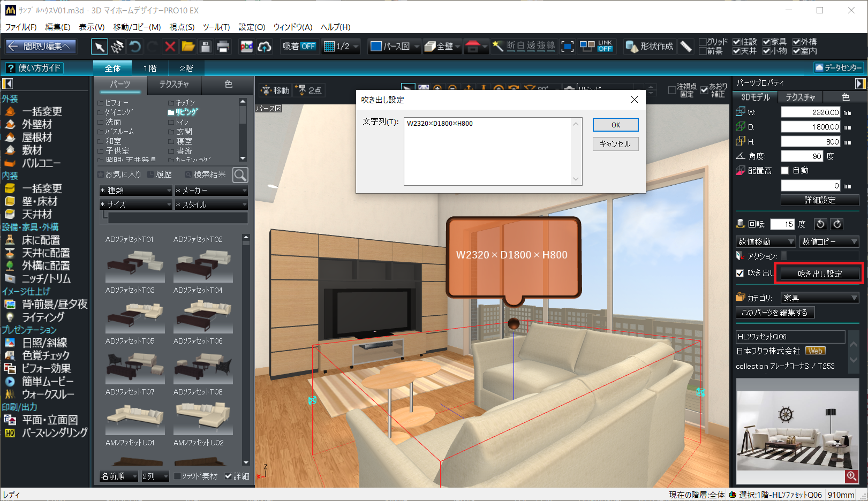Click the floppy disk save icon
868x501 pixels.
tap(206, 47)
